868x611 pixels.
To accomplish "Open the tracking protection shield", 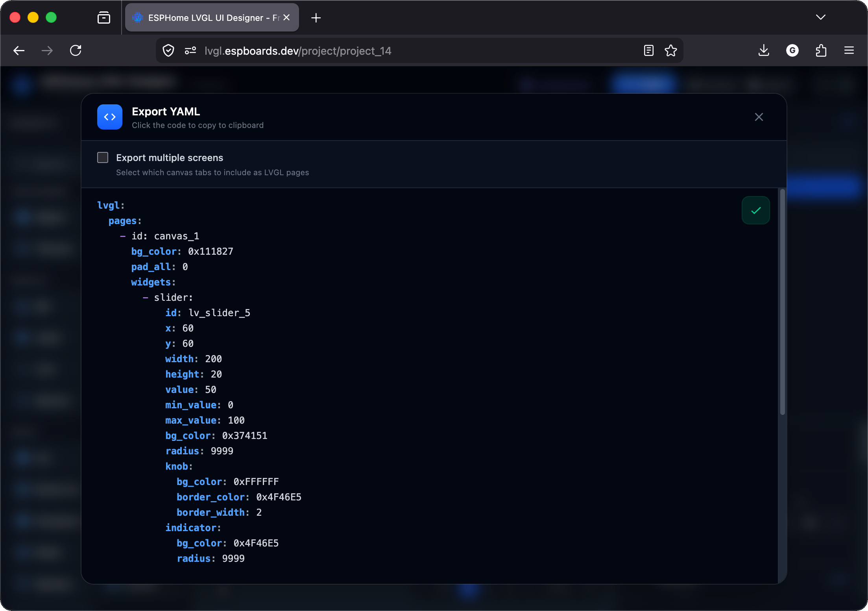I will click(x=168, y=51).
